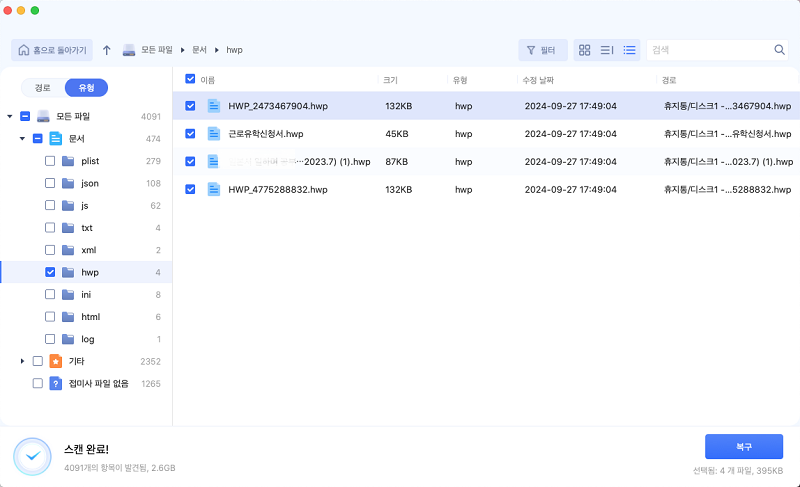Open the 필터 filter button

point(542,50)
